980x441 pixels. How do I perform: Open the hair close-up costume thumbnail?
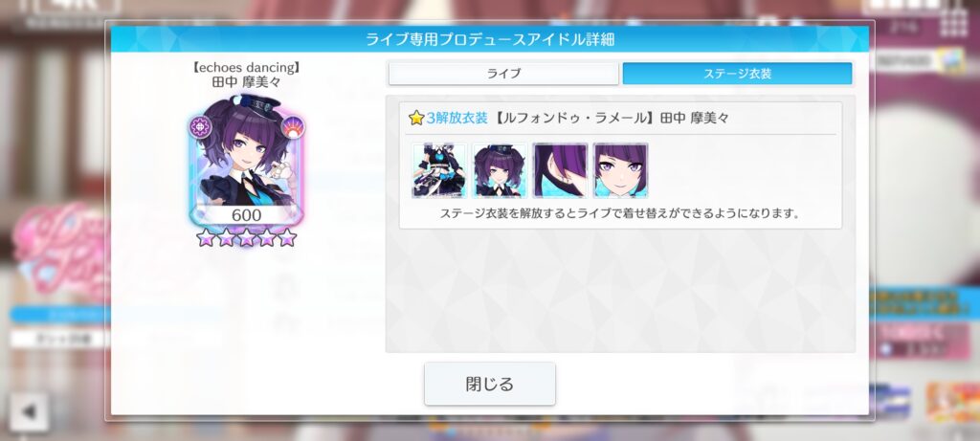click(x=560, y=170)
